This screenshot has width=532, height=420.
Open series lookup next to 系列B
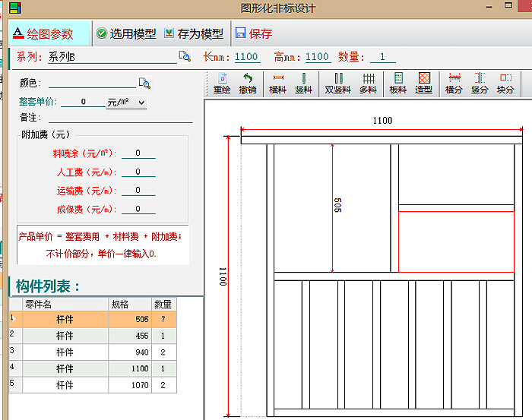(x=185, y=56)
